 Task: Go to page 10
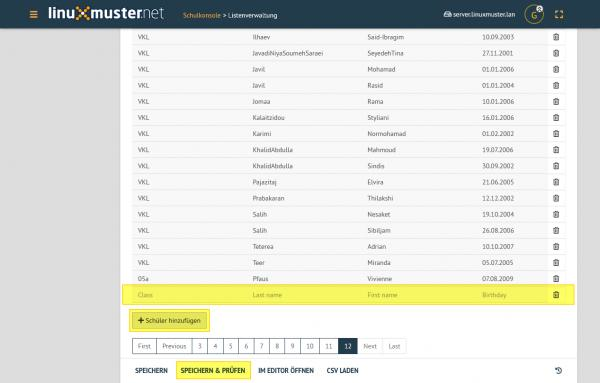coord(310,346)
